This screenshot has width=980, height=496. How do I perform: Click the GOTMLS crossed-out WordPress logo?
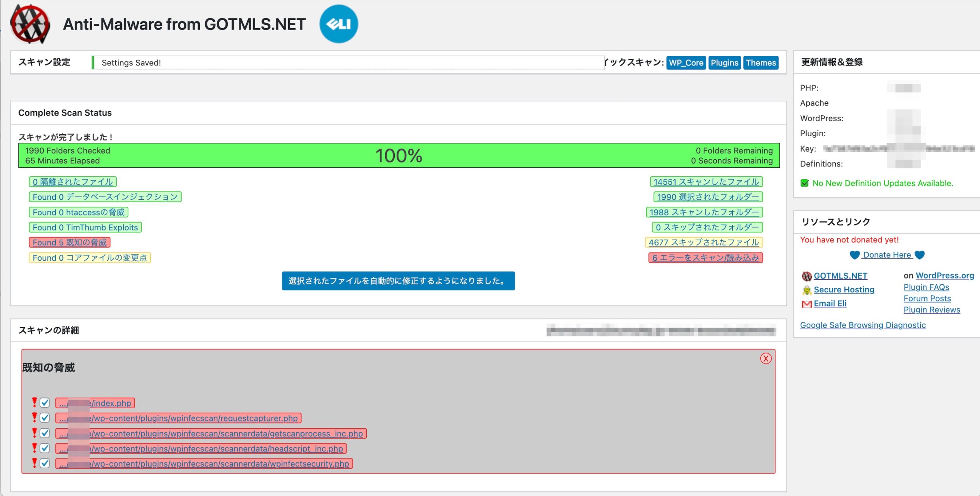(x=30, y=24)
